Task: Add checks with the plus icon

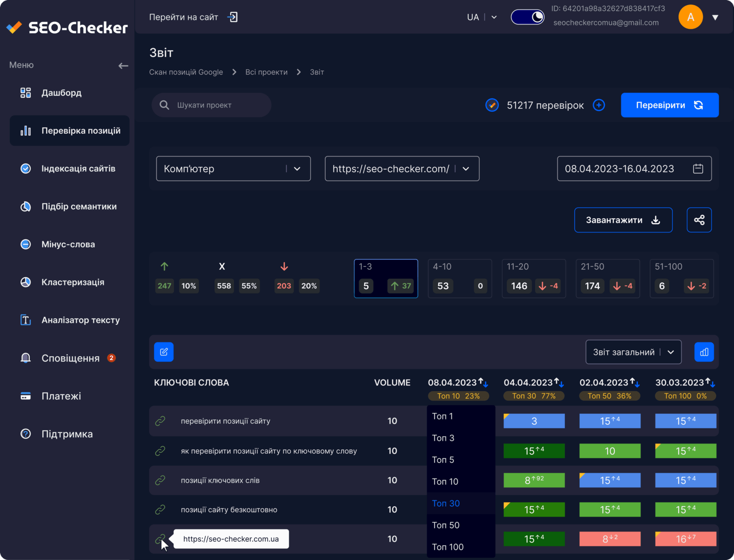Action: pos(599,105)
